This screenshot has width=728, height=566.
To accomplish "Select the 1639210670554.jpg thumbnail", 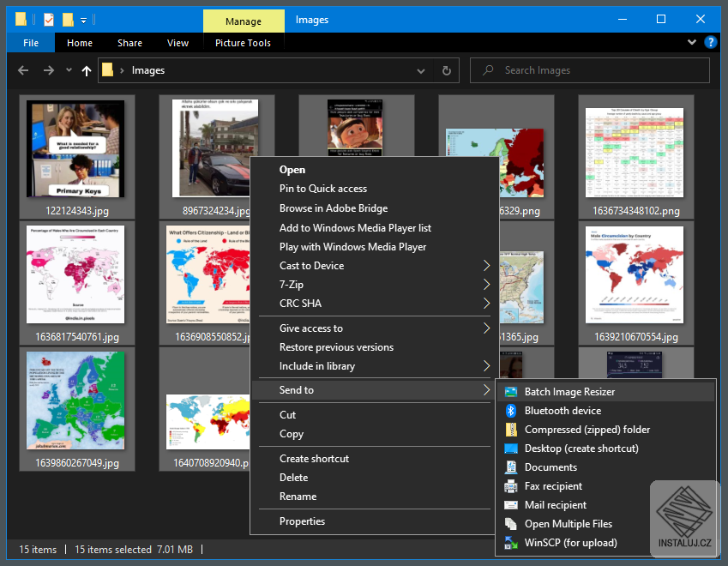I will pyautogui.click(x=635, y=274).
